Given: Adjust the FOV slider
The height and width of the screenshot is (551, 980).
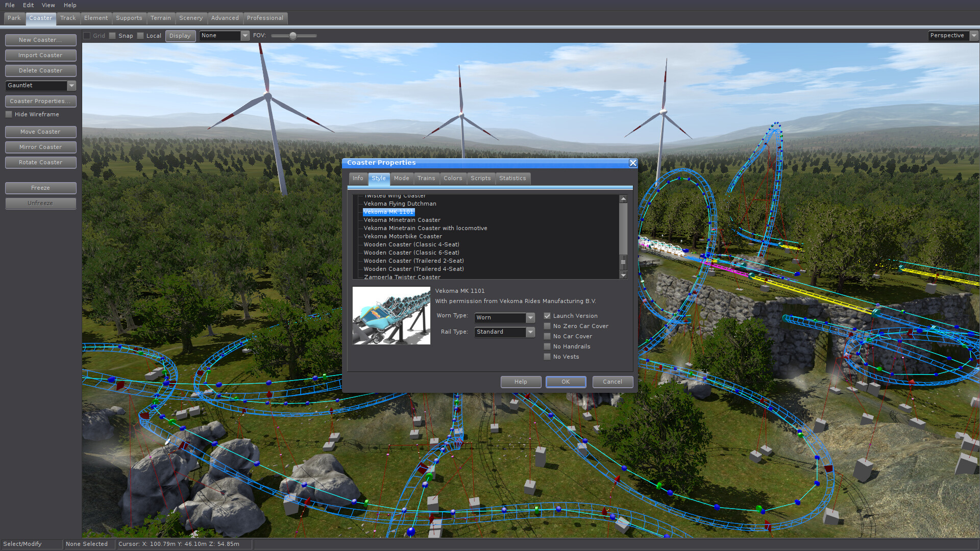Looking at the screenshot, I should point(292,36).
